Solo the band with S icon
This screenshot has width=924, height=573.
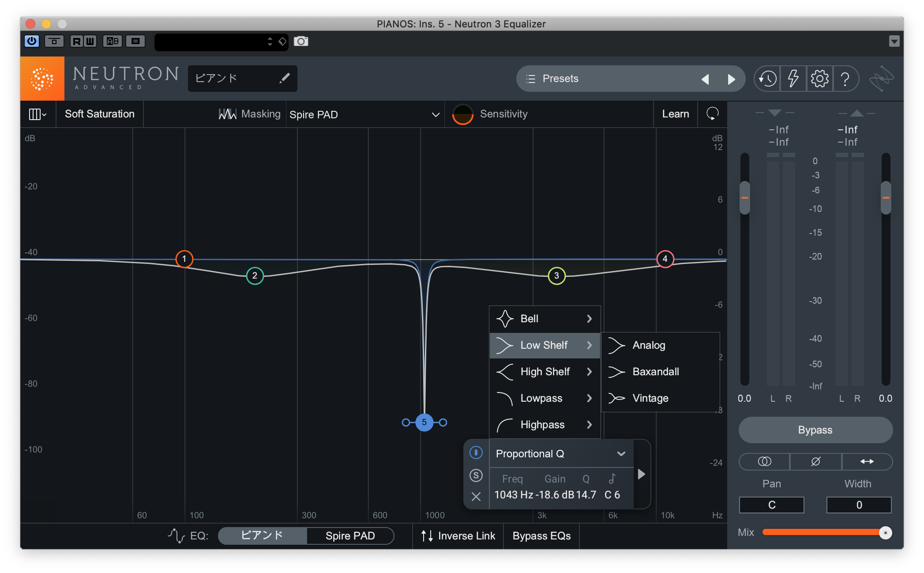[476, 475]
